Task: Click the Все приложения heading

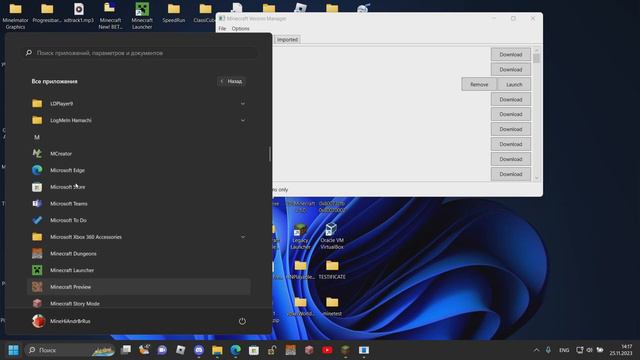Action: coord(54,81)
